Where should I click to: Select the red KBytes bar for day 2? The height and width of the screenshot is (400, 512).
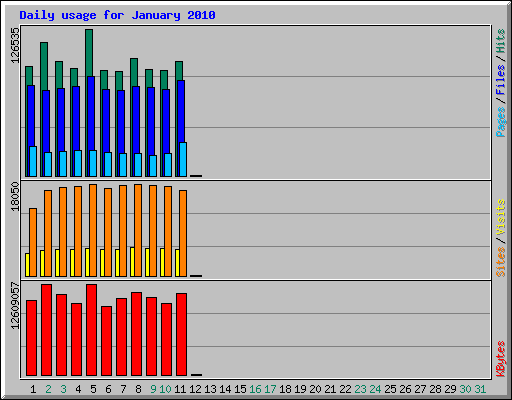click(x=46, y=330)
